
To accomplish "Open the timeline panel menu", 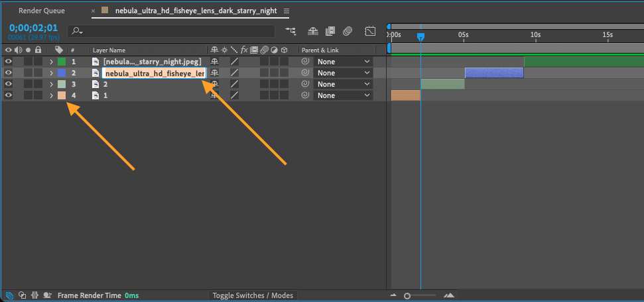I will click(x=287, y=11).
